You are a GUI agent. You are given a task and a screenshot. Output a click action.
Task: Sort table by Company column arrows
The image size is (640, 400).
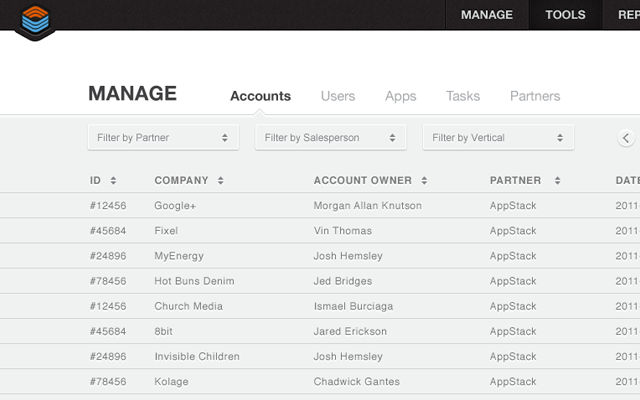[220, 180]
